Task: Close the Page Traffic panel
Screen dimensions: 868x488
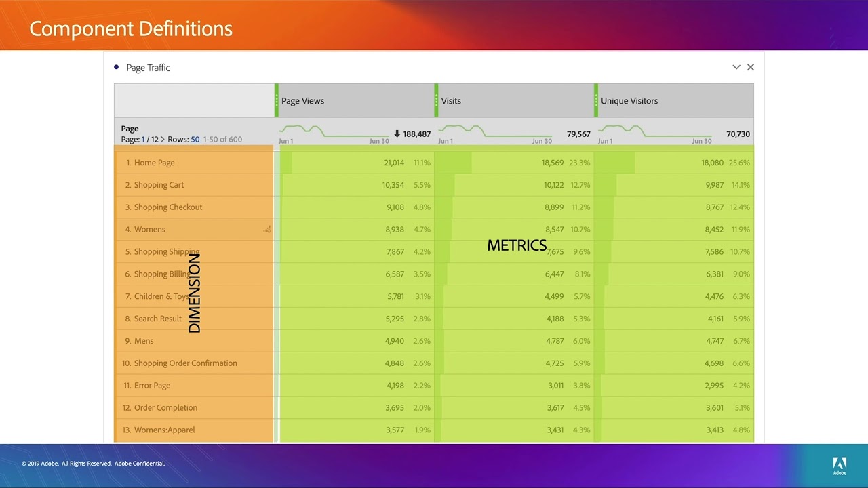Action: point(751,67)
